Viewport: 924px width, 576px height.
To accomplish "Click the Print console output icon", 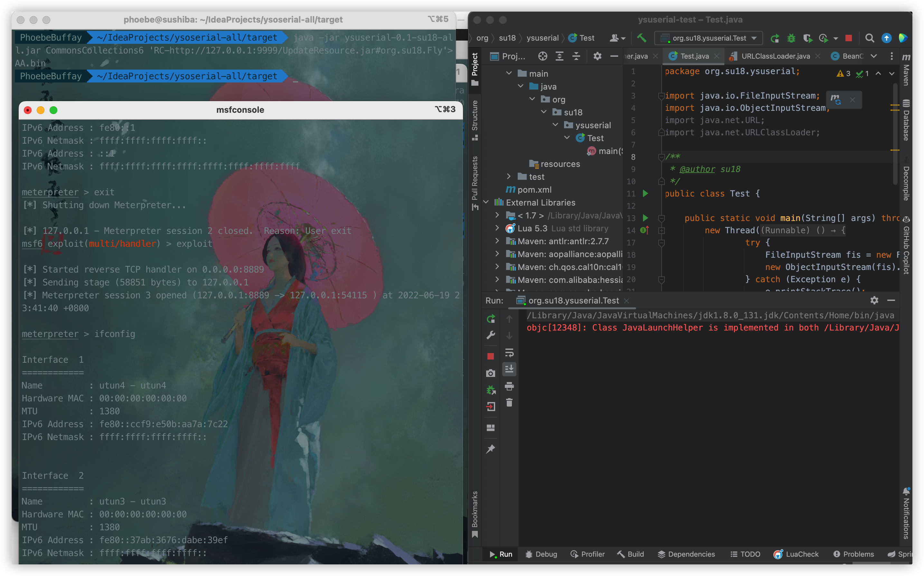I will tap(509, 386).
